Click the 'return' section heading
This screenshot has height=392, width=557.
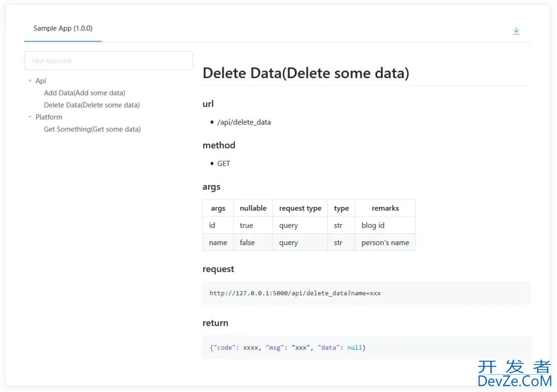click(215, 323)
